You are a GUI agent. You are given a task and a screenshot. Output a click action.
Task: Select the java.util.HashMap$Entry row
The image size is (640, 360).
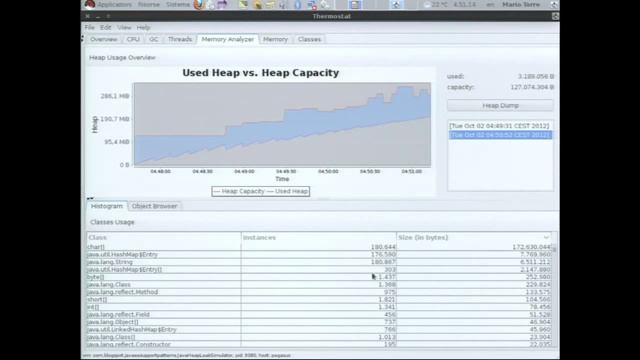(x=319, y=254)
